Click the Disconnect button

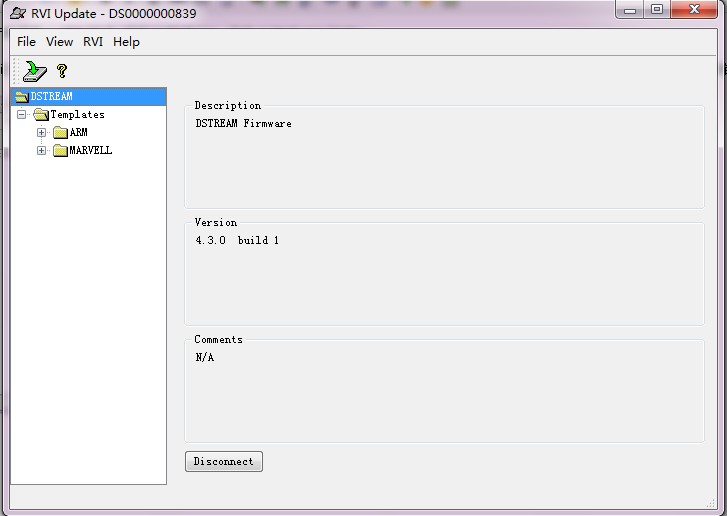[x=224, y=461]
